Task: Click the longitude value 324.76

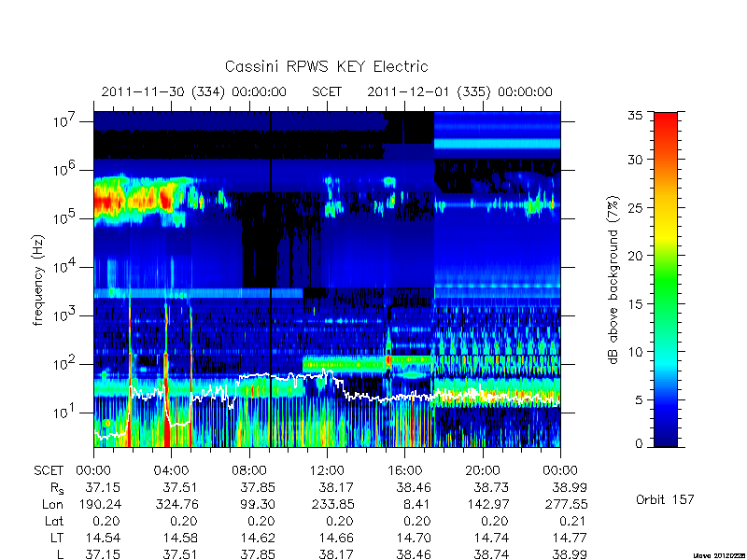Action: [x=176, y=504]
